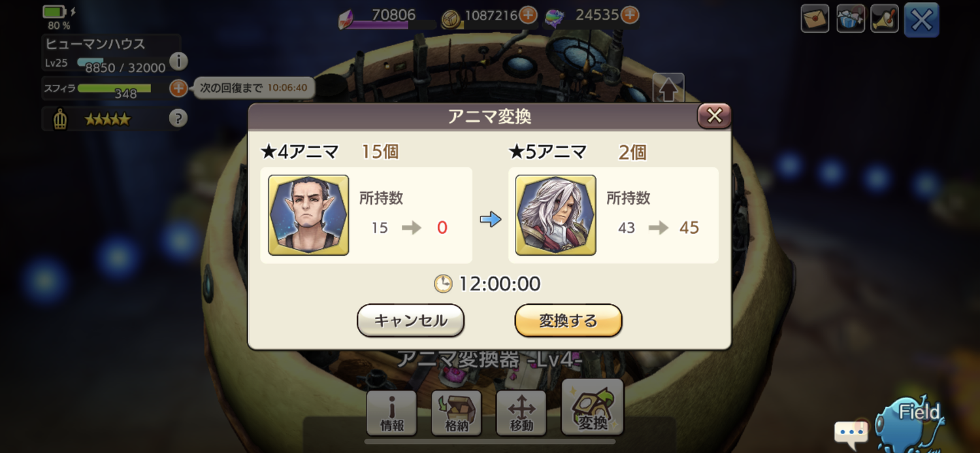Open the gift box icon

851,18
